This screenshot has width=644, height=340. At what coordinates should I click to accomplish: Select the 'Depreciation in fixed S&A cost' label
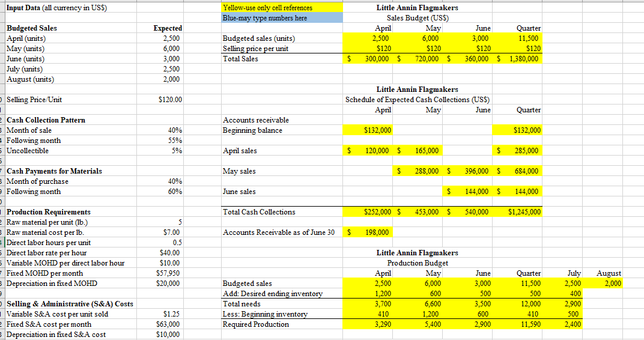click(x=71, y=334)
